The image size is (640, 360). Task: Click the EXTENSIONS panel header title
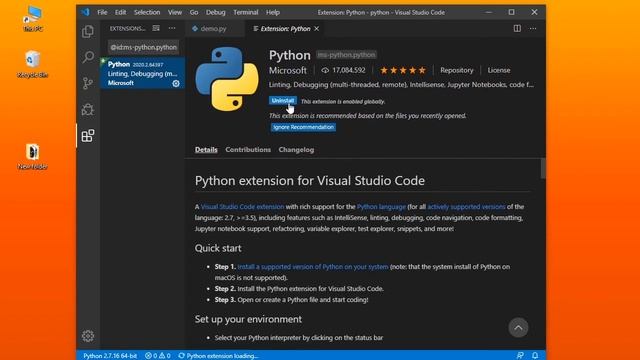(x=128, y=29)
